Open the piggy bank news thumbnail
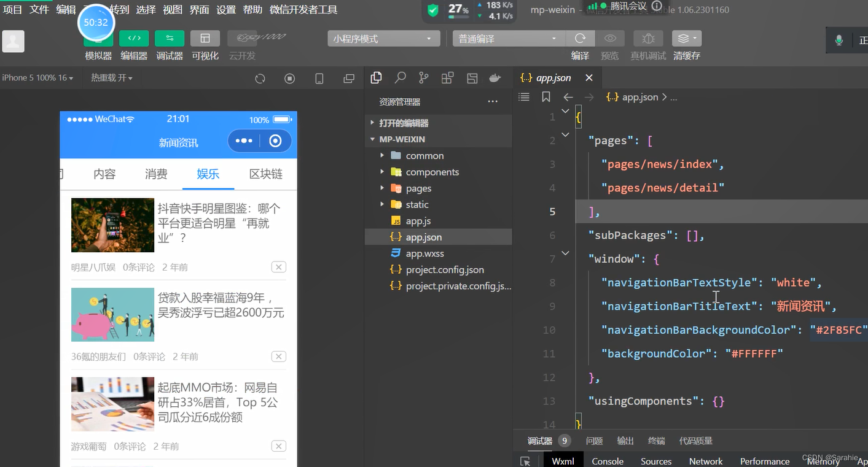The height and width of the screenshot is (467, 868). pos(112,315)
